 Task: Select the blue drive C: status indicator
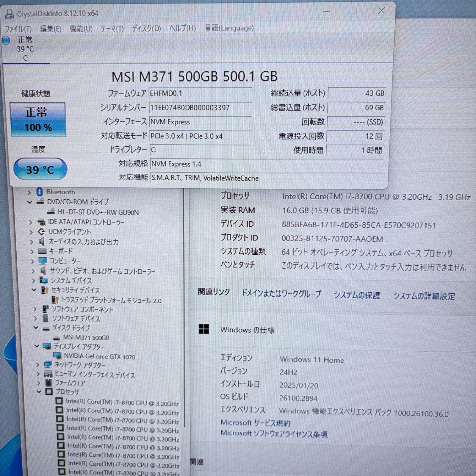(6, 40)
